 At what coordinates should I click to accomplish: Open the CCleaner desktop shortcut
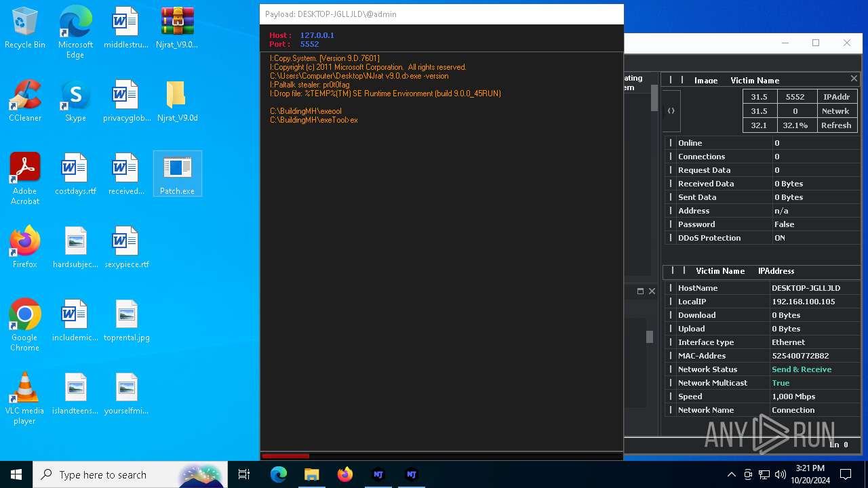[25, 102]
